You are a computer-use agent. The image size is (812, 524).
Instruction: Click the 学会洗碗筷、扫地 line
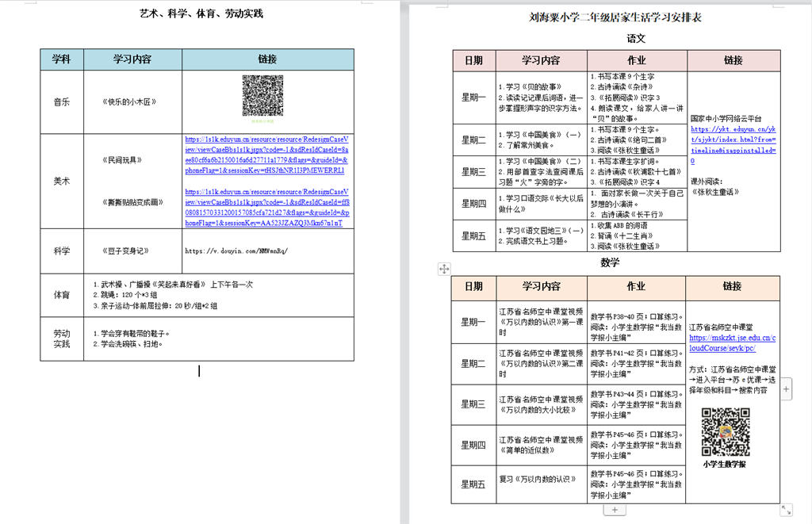point(128,344)
